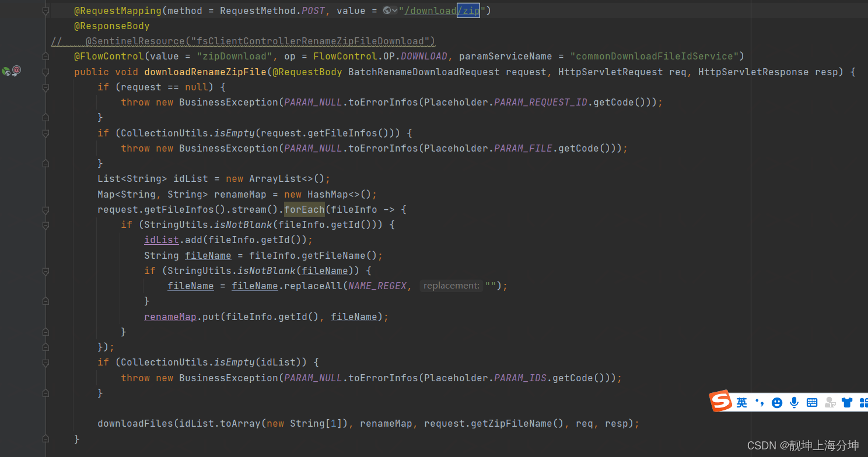Viewport: 868px width, 457px height.
Task: Collapse fold marker at @RequestMapping line
Action: point(45,10)
